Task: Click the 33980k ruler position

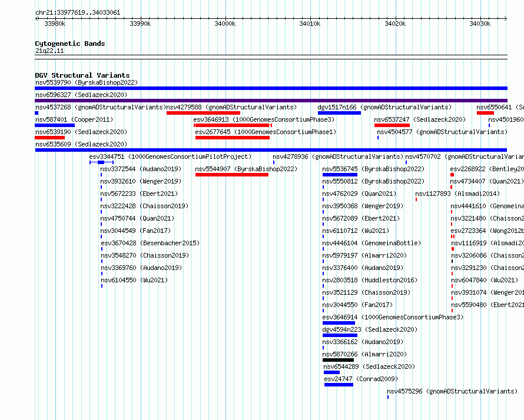Action: click(x=55, y=24)
